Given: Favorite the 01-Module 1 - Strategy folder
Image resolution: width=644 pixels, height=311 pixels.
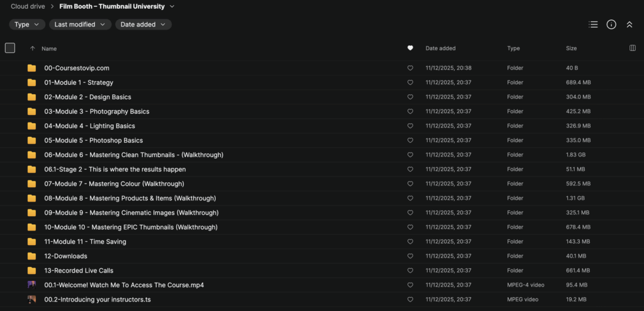Looking at the screenshot, I should click(410, 82).
